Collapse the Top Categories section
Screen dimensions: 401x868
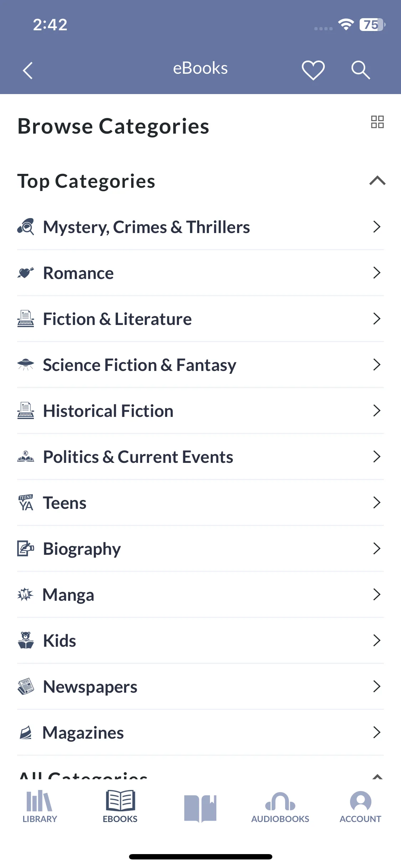point(377,181)
